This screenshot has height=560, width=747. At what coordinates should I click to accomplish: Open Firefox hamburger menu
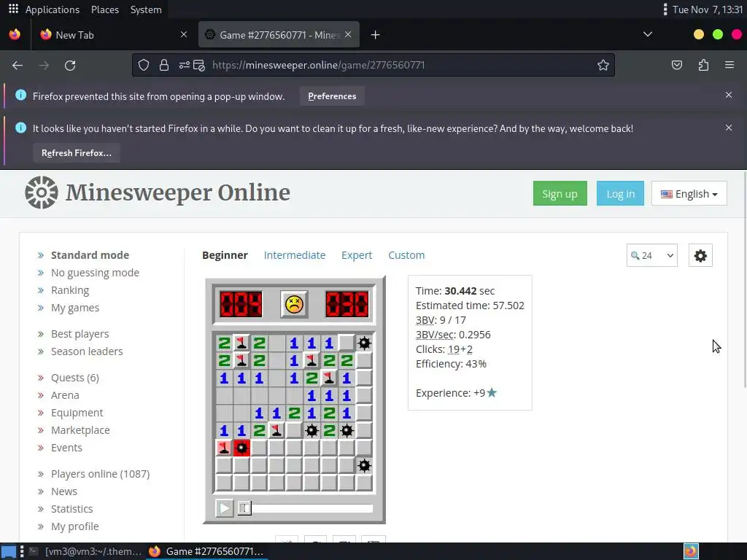pyautogui.click(x=729, y=65)
